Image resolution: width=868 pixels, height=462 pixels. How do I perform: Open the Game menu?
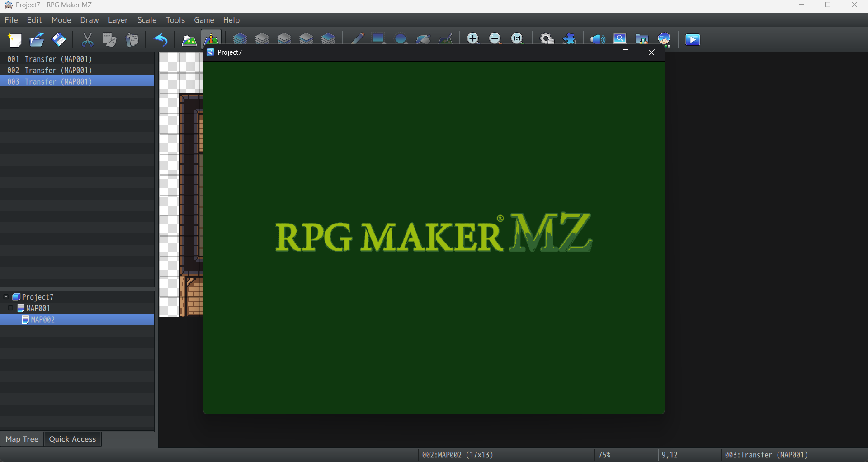click(204, 20)
